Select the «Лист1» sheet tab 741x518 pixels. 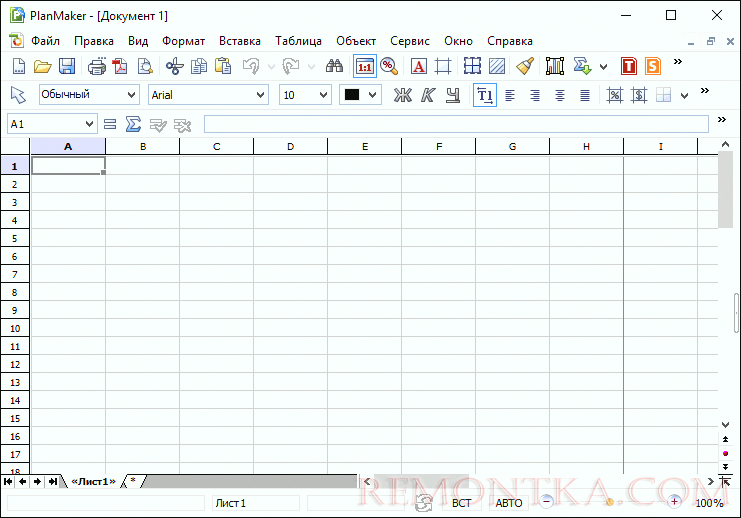click(x=93, y=482)
